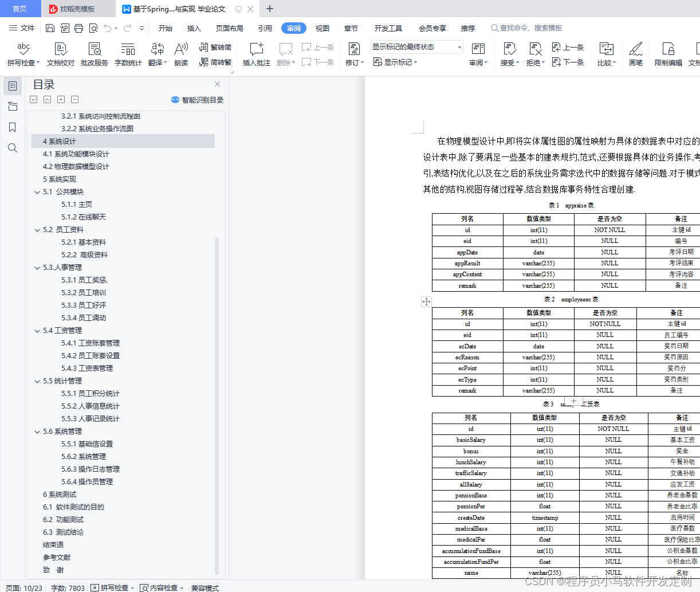Viewport: 700px width, 592px height.
Task: Click 查找命令、搜索模板 search box
Action: (526, 28)
